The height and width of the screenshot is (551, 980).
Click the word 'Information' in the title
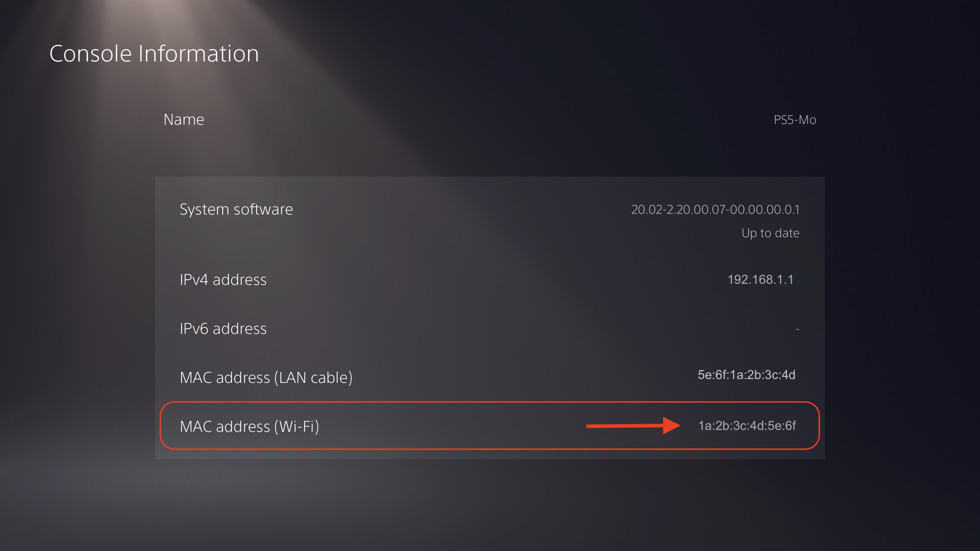click(x=198, y=53)
